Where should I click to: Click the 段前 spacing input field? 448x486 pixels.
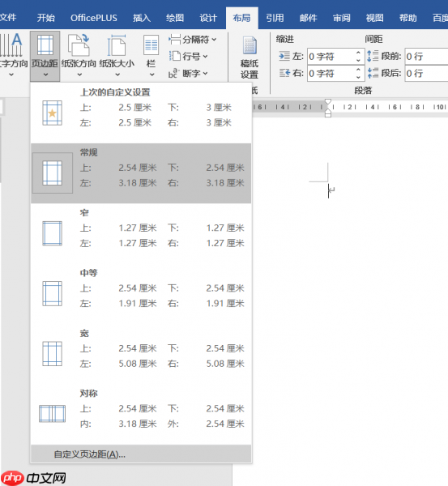click(426, 57)
